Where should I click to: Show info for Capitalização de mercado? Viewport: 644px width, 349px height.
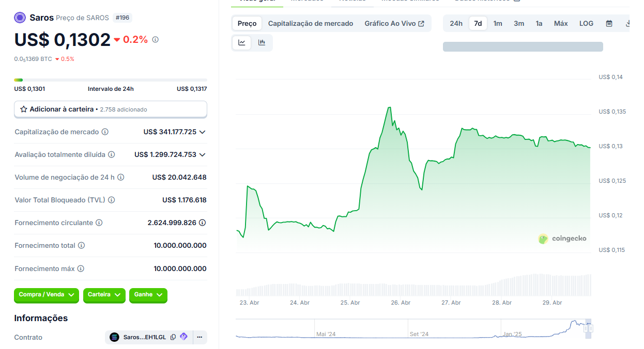[x=105, y=132]
